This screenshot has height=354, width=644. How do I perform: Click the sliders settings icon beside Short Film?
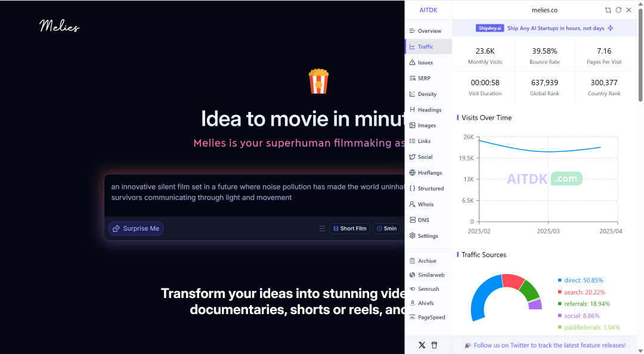(x=322, y=228)
